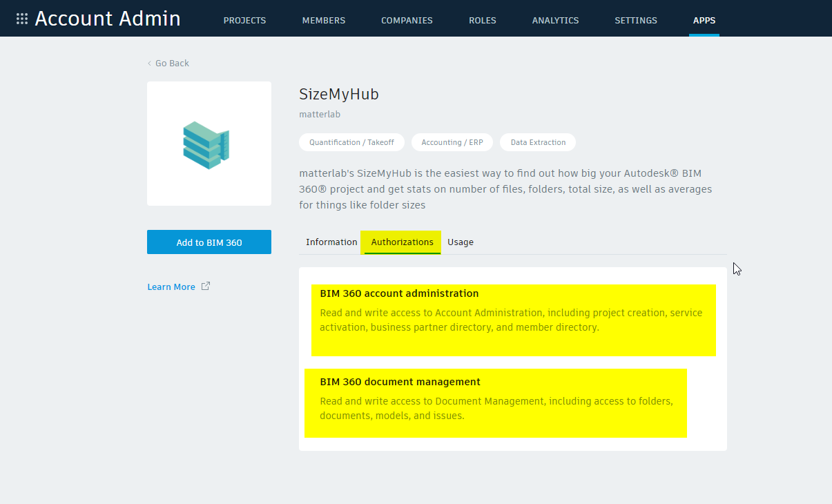832x504 pixels.
Task: Click the Account Admin title
Action: pos(108,19)
